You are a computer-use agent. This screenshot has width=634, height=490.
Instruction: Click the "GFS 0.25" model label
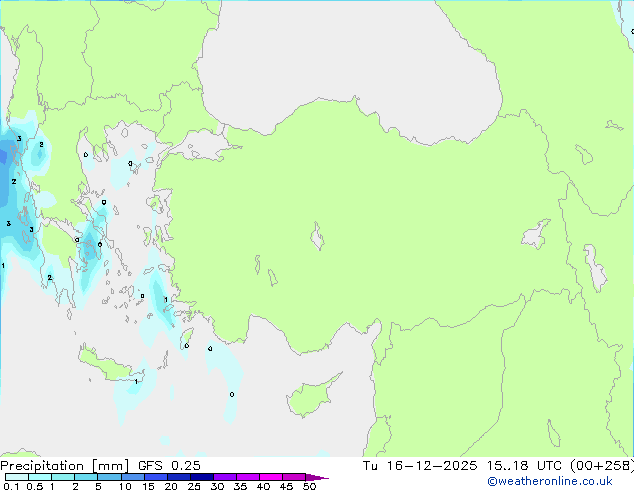tap(169, 466)
